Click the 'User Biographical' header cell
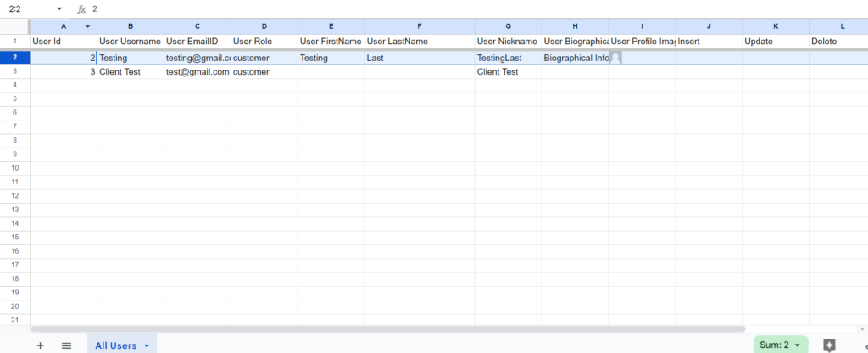Image resolution: width=868 pixels, height=353 pixels. (x=575, y=42)
